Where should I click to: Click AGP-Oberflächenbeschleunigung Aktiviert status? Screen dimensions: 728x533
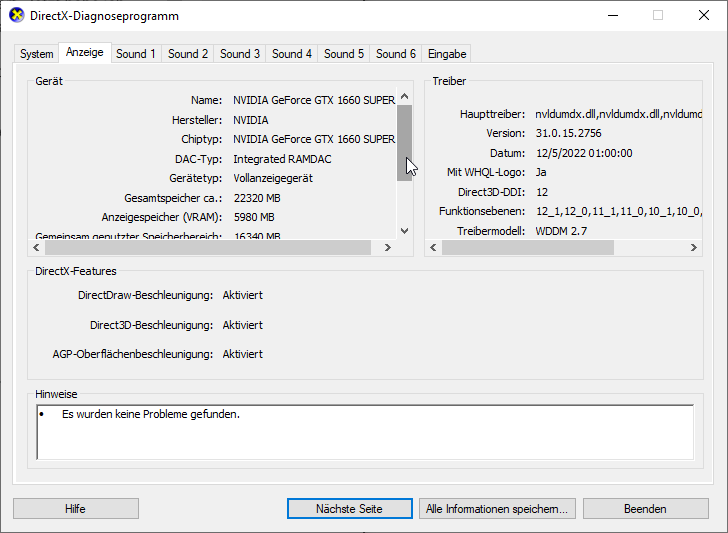click(x=242, y=354)
